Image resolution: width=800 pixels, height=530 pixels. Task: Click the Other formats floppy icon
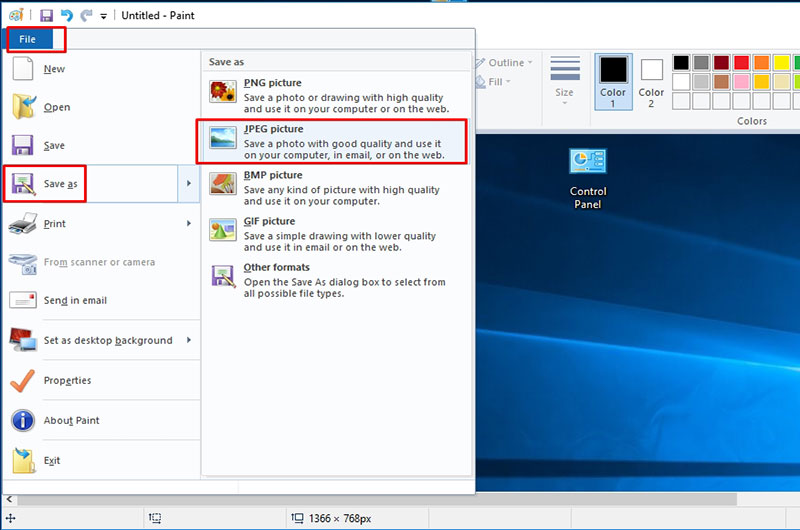tap(223, 276)
